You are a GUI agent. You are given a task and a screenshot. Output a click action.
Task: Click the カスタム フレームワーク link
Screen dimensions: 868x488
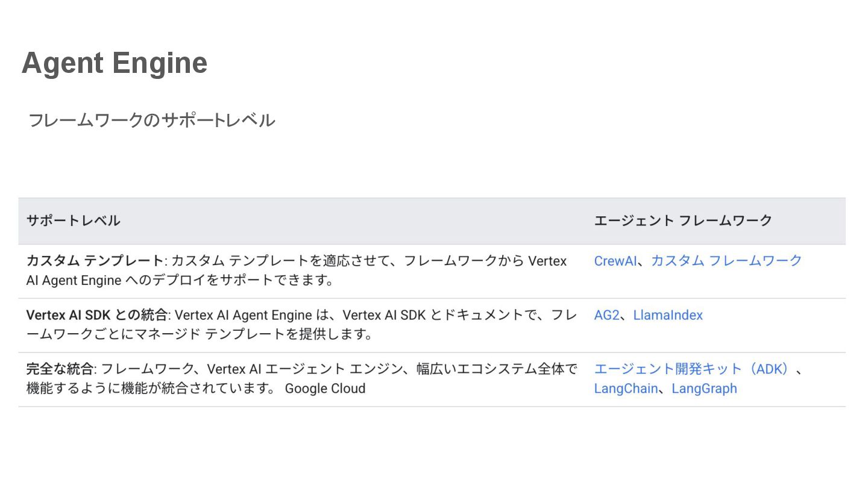pos(726,261)
